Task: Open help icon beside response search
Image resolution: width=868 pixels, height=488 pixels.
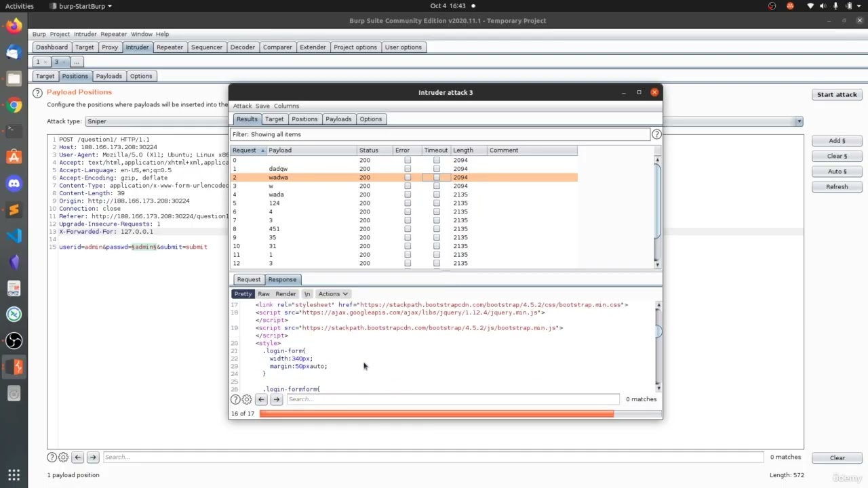Action: [235, 399]
